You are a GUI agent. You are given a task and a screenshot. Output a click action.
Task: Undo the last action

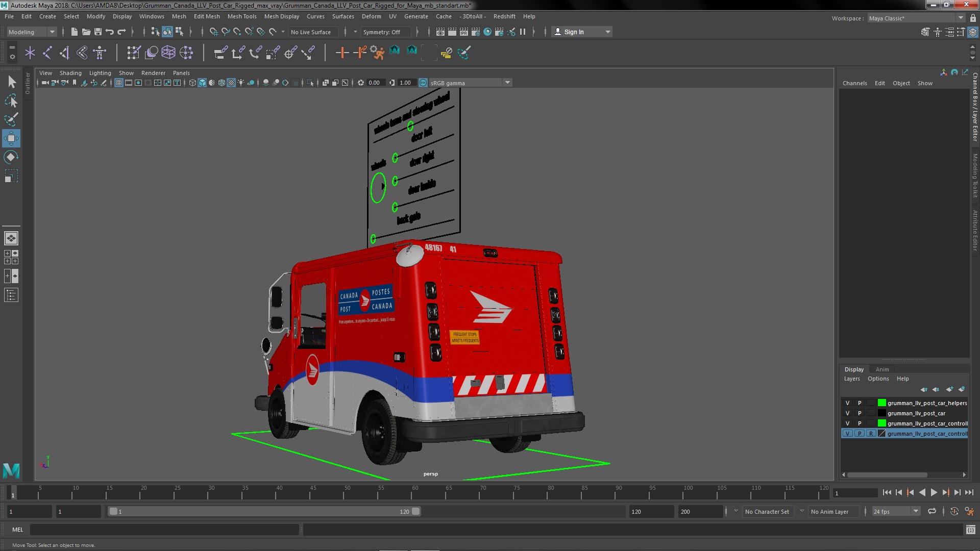[x=110, y=32]
